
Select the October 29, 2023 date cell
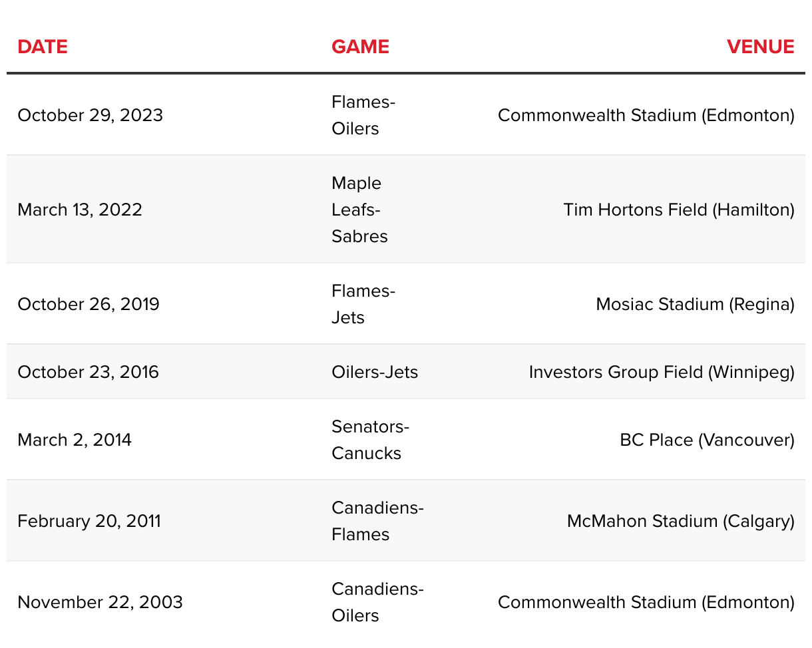[90, 115]
